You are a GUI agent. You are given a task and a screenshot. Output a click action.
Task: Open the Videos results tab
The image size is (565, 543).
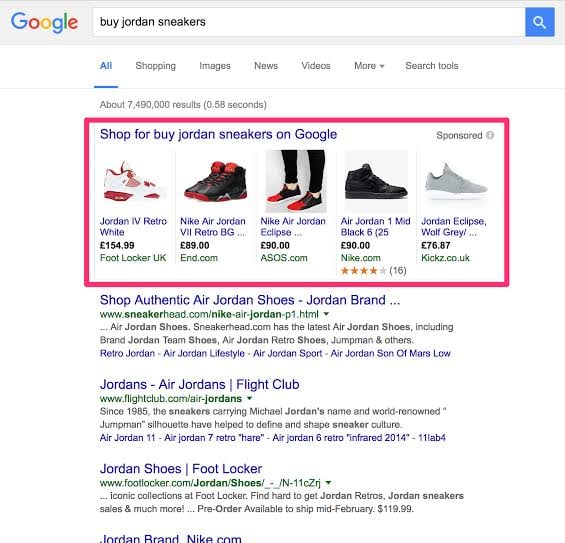316,66
